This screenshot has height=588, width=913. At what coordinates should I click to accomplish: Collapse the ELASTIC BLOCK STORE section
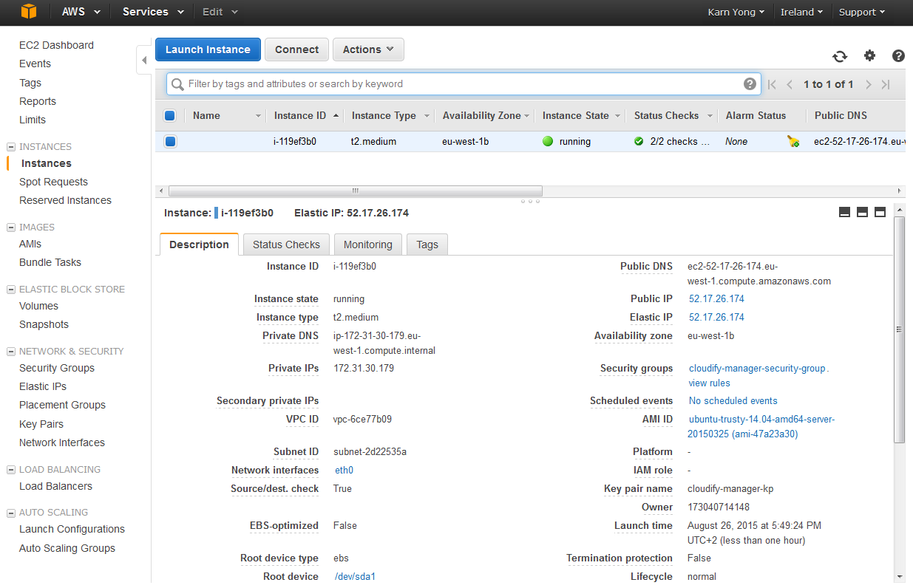[11, 289]
